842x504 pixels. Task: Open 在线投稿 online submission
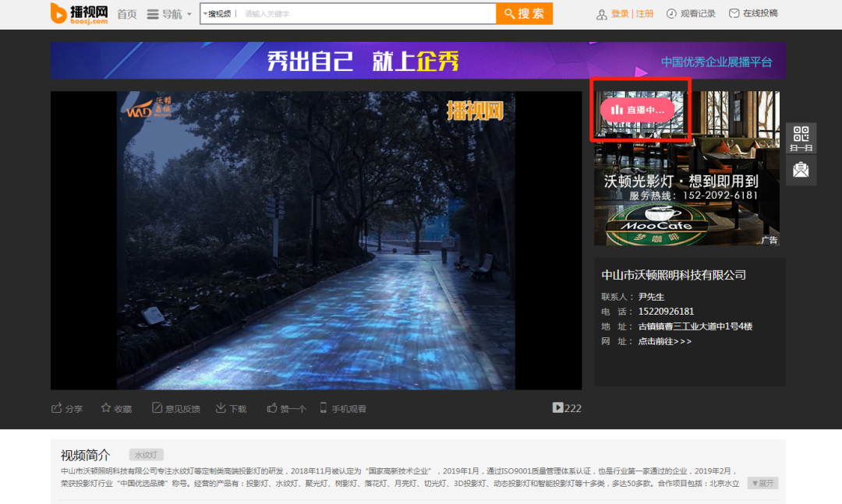coord(760,13)
